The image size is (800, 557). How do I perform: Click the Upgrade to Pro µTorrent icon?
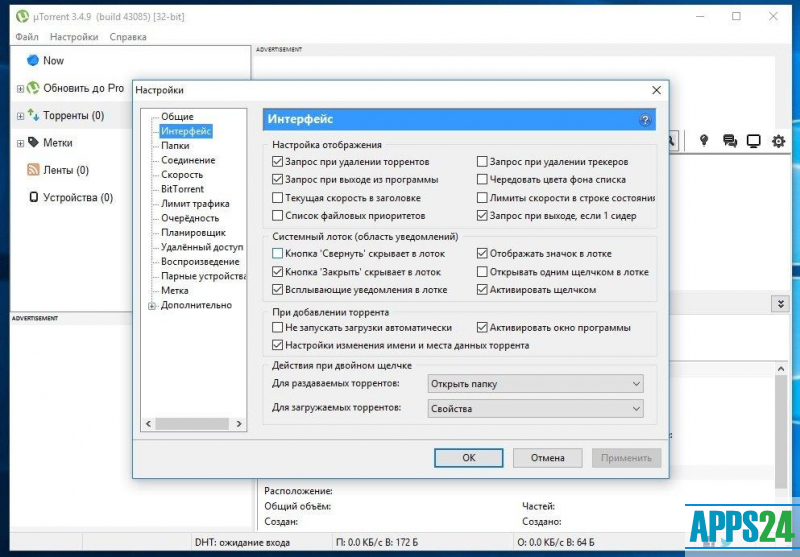coord(33,88)
